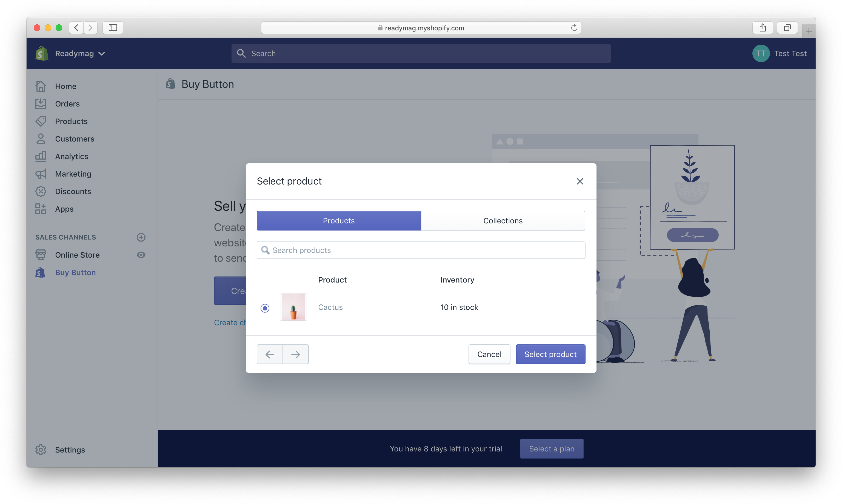The height and width of the screenshot is (504, 842).
Task: Click the Discounts badge icon
Action: tap(41, 192)
